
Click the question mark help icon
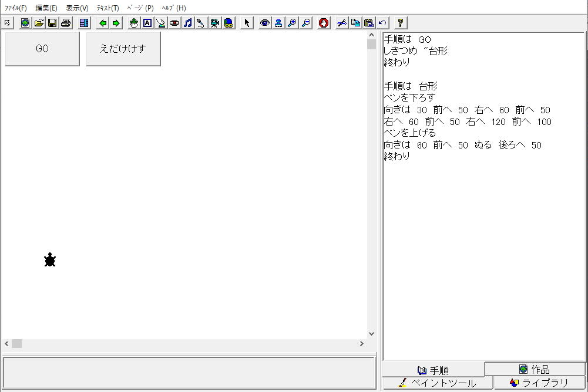coord(401,23)
